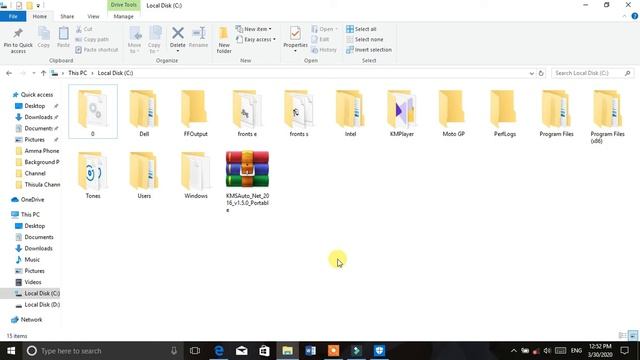The height and width of the screenshot is (360, 640).
Task: Open Videos under This PC
Action: (x=29, y=282)
